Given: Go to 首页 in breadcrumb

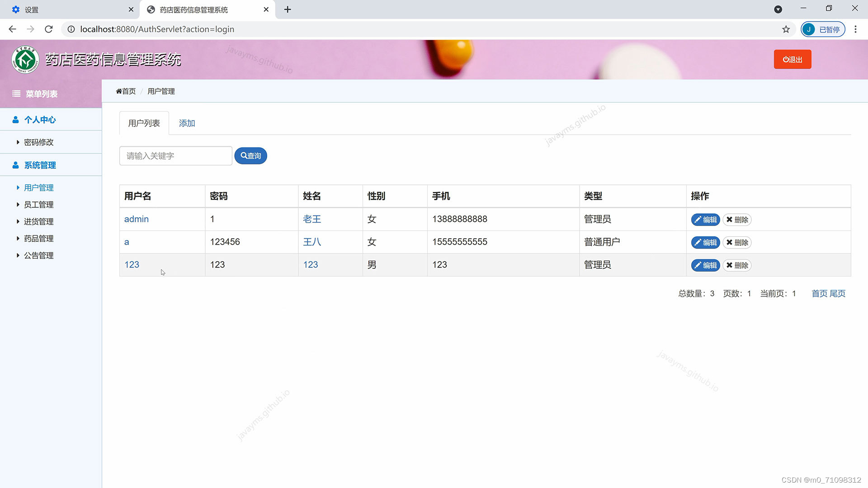Looking at the screenshot, I should 126,91.
